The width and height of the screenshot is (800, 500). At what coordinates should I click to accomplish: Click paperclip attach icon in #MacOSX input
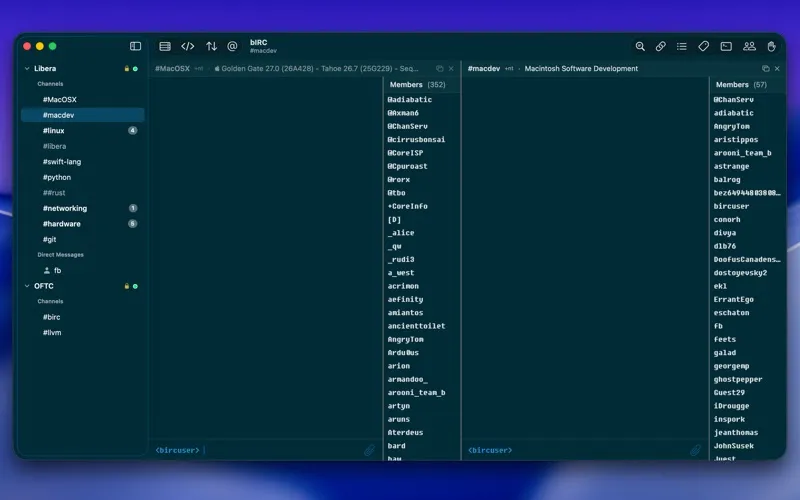369,450
